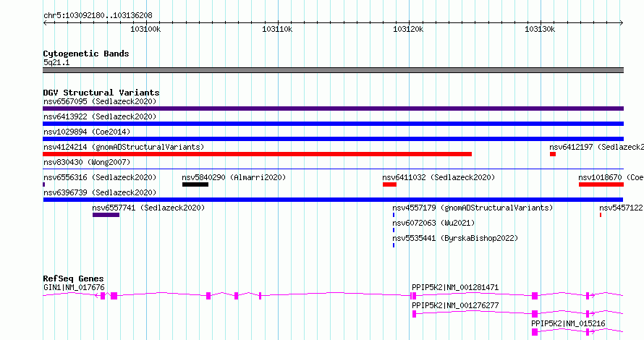Open transcript label PPIP5K2|NM_001276277
644x340 pixels.
pos(455,305)
